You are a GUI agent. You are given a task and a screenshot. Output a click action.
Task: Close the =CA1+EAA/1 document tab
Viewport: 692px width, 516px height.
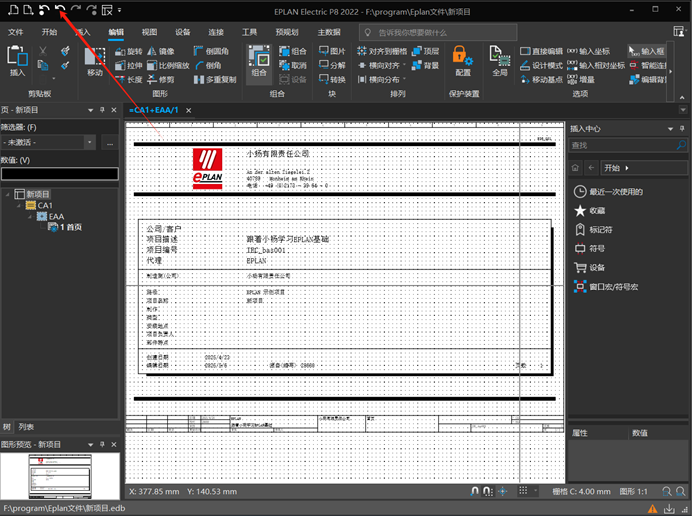(188, 110)
